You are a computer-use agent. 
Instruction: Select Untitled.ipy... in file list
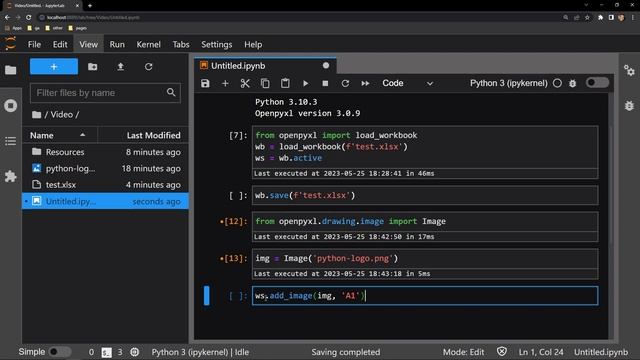pyautogui.click(x=105, y=201)
